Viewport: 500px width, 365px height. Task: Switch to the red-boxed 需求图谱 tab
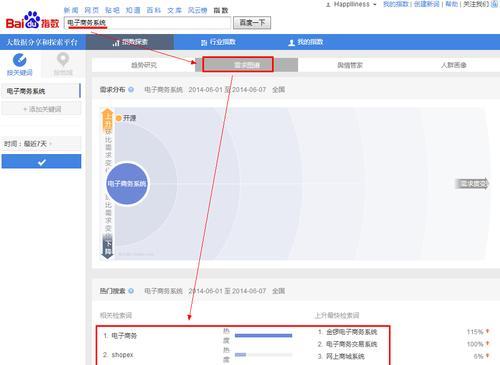[238, 64]
